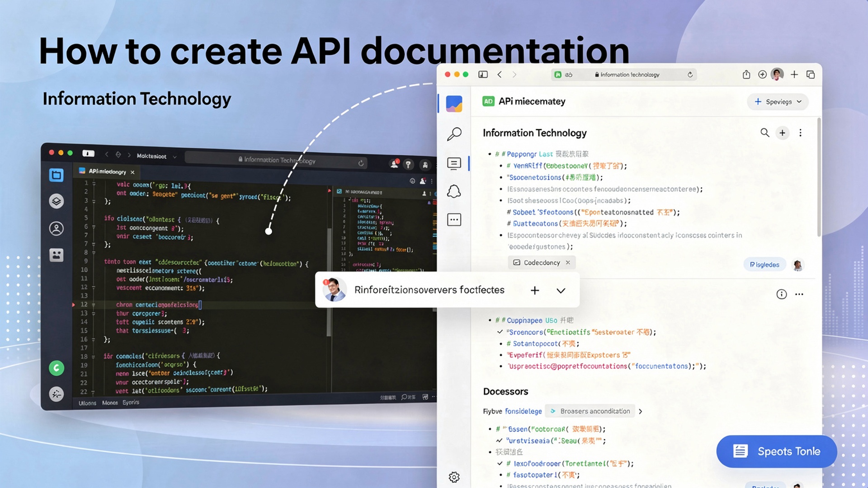This screenshot has height=488, width=868.
Task: Open Settings via the gear icon
Action: coord(454,477)
